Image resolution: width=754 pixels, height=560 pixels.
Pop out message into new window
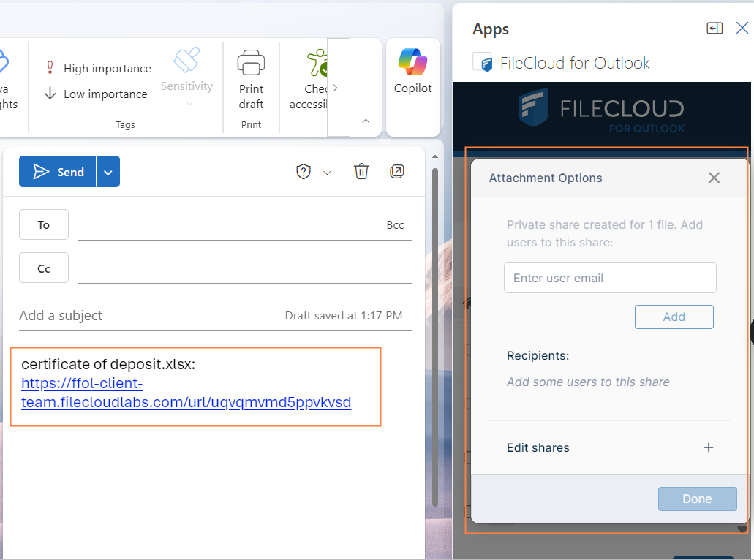pos(396,171)
